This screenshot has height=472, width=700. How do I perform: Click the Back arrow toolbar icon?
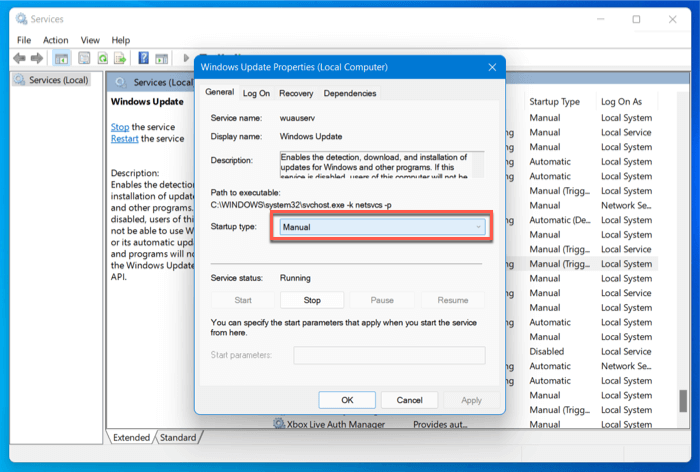(x=19, y=58)
